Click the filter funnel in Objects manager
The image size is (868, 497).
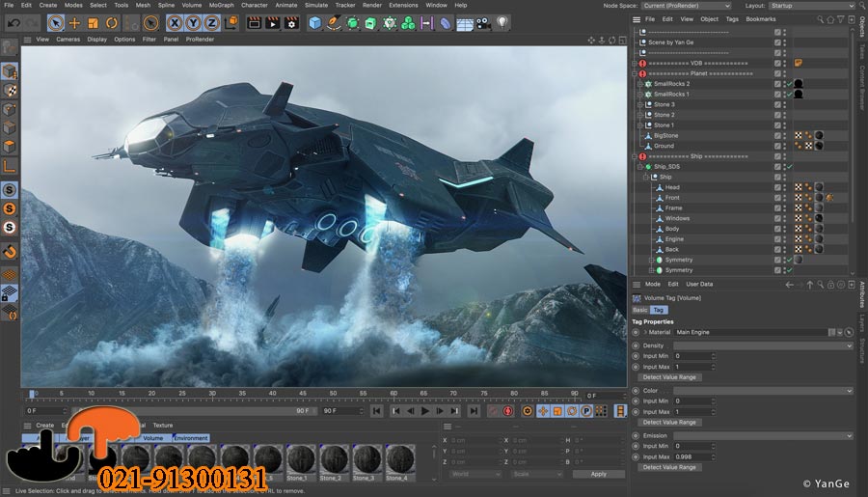coord(841,19)
